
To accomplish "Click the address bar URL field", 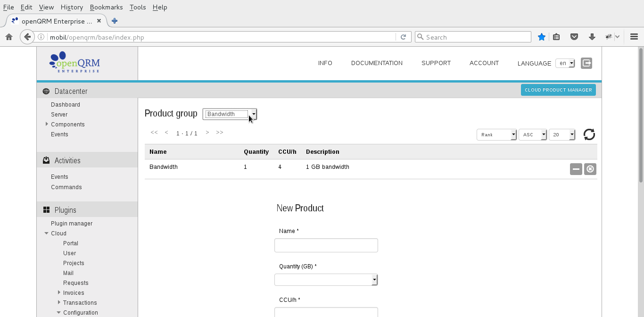I will [222, 37].
